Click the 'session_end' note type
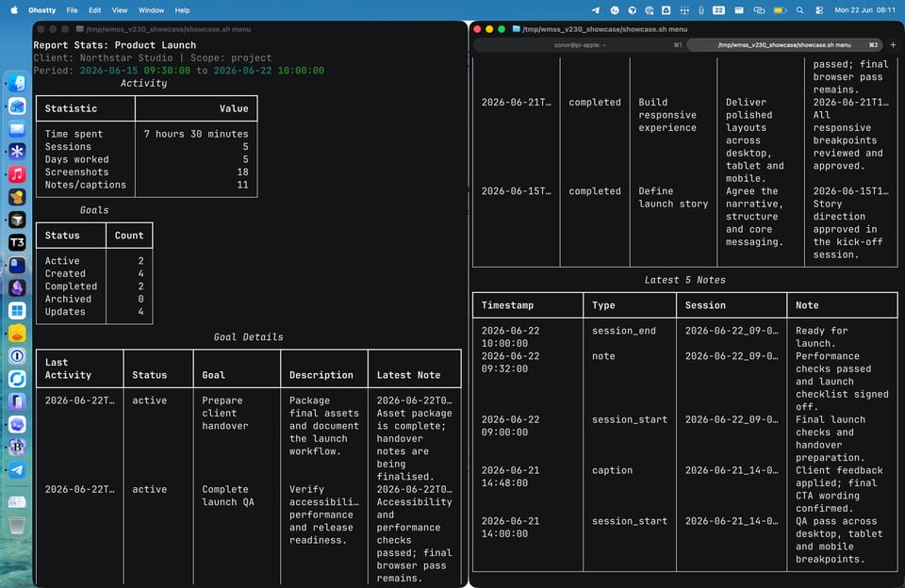This screenshot has width=905, height=588. [623, 331]
